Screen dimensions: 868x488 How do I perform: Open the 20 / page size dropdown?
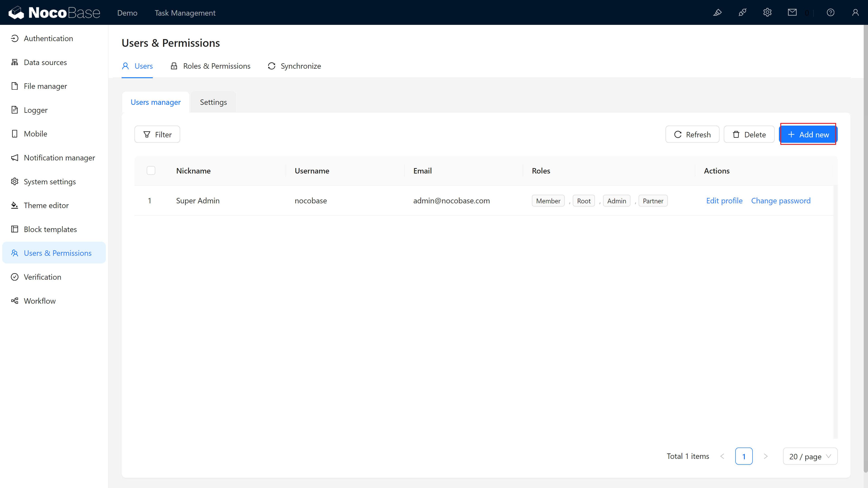(810, 456)
